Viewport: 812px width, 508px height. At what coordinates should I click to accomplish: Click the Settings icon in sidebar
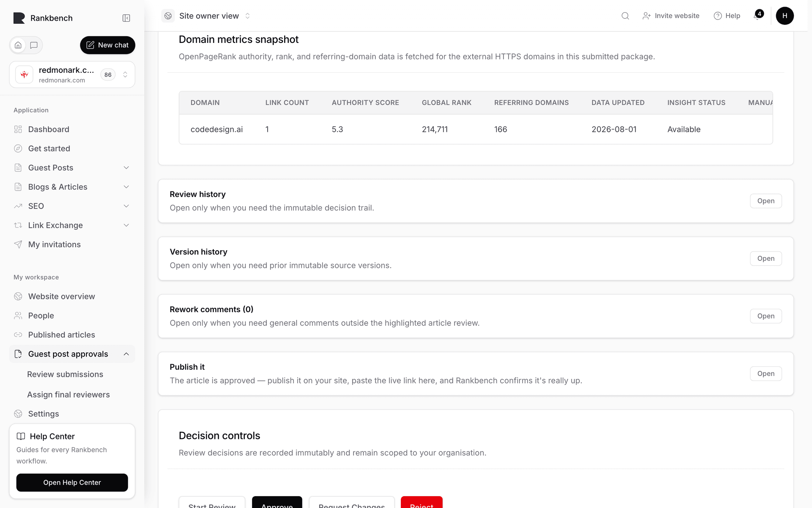pos(18,414)
